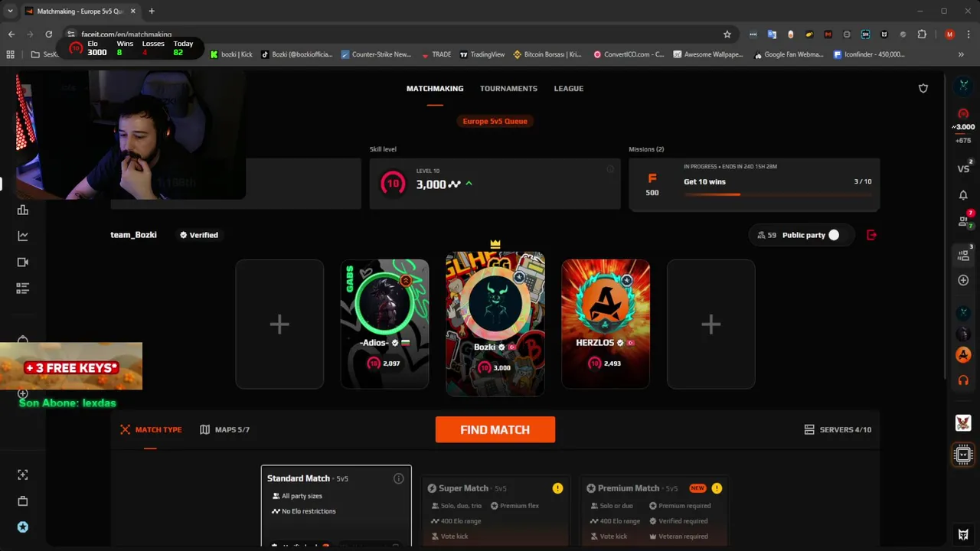
Task: Select the Super Match card
Action: click(x=496, y=511)
